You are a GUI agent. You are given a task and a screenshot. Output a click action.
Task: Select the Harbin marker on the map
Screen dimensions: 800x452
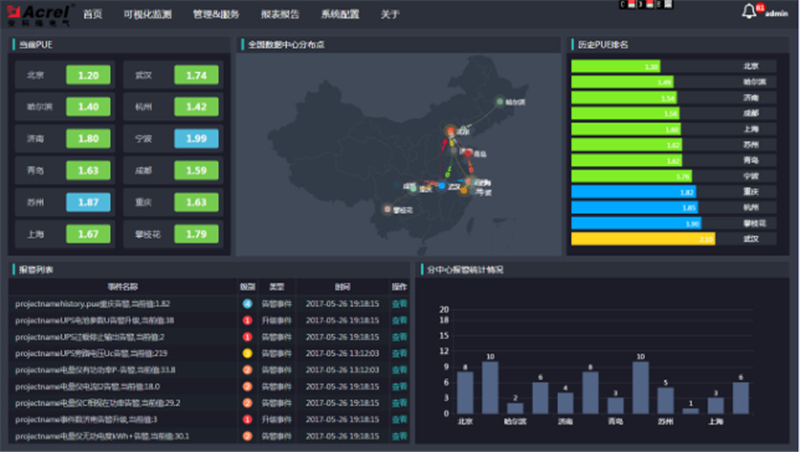[x=500, y=101]
